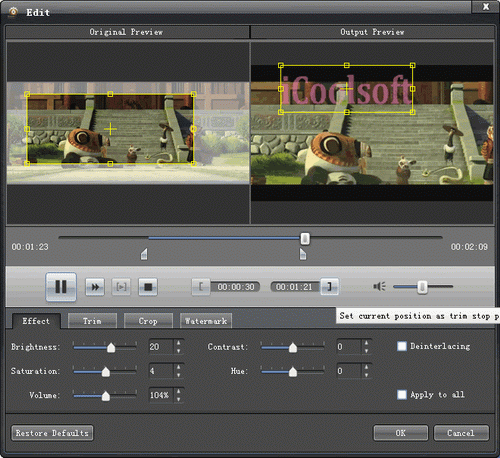Click the play-segment bracket icon
Viewport: 500px width, 458px height.
[121, 287]
